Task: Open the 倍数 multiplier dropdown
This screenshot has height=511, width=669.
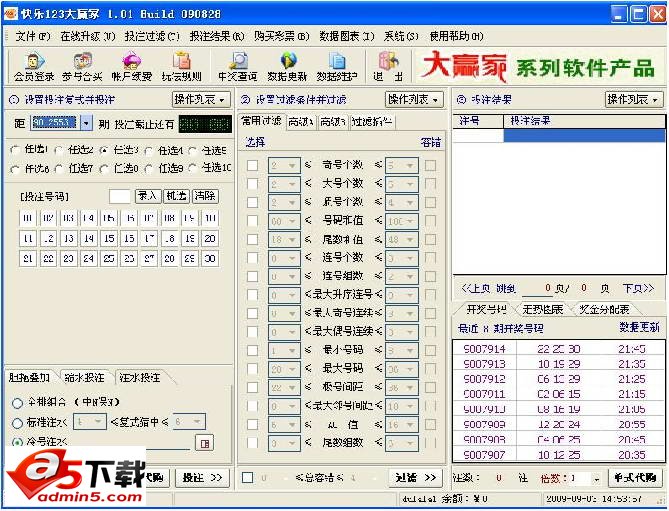Action: tap(597, 479)
